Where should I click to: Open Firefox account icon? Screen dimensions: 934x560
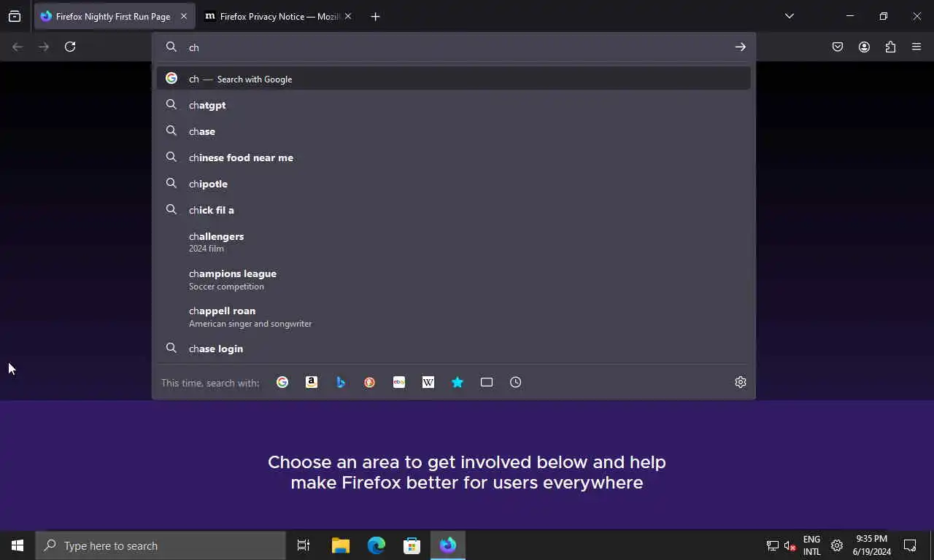click(x=864, y=47)
